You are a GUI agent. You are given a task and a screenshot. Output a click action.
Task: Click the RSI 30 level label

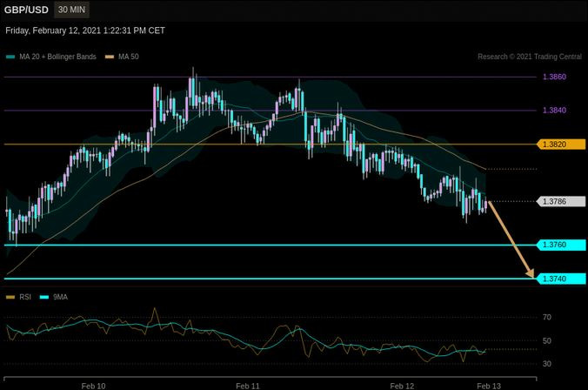pyautogui.click(x=547, y=364)
